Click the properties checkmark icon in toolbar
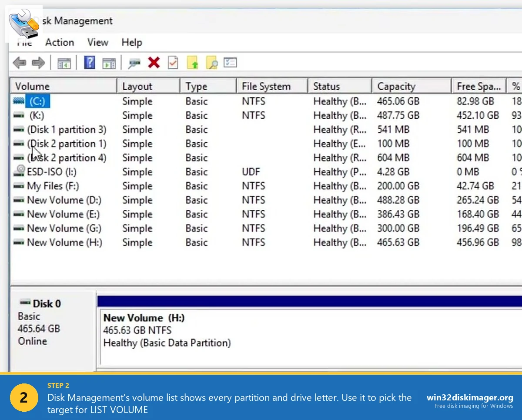The height and width of the screenshot is (420, 522). pyautogui.click(x=173, y=62)
